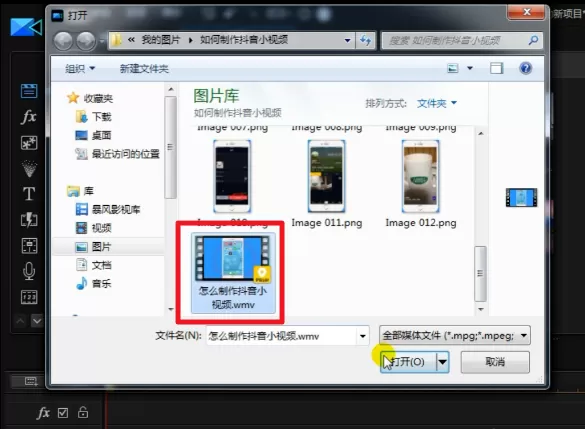The width and height of the screenshot is (585, 429).
Task: Select the Image 010.png thumbnail
Action: pyautogui.click(x=232, y=176)
